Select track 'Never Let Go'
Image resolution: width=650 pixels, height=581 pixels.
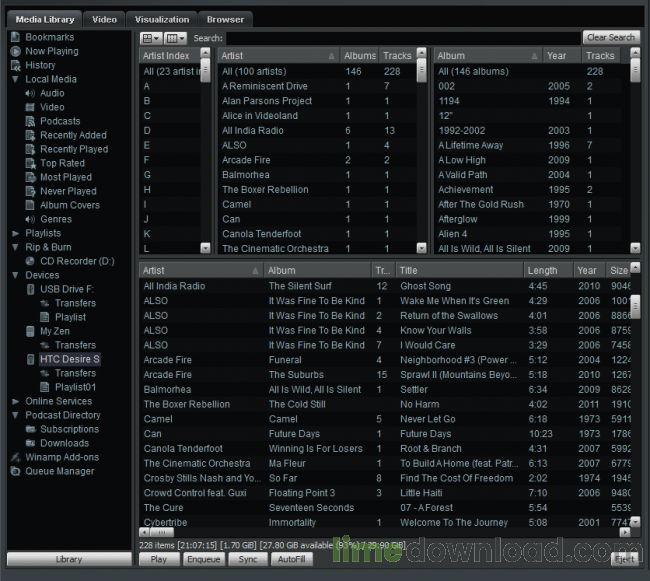point(385,419)
